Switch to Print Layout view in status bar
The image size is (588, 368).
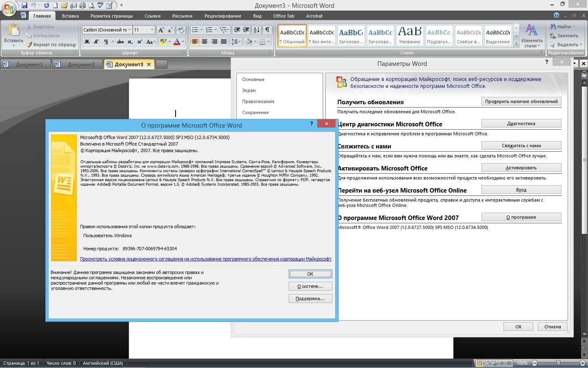coord(479,363)
